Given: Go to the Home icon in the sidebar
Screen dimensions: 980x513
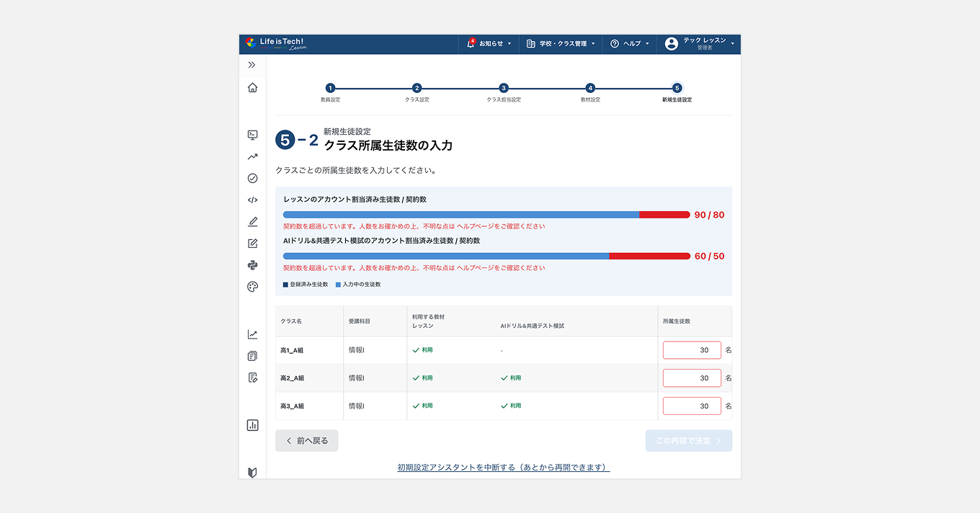Looking at the screenshot, I should (252, 88).
